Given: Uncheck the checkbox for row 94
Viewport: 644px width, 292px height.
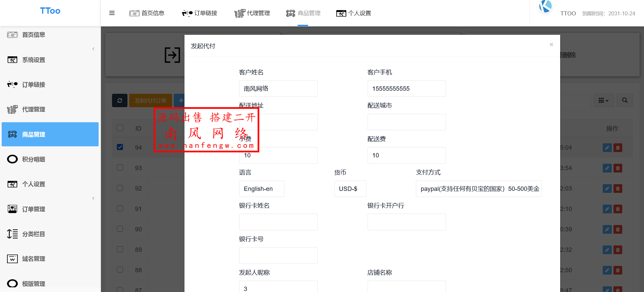Looking at the screenshot, I should (x=120, y=147).
